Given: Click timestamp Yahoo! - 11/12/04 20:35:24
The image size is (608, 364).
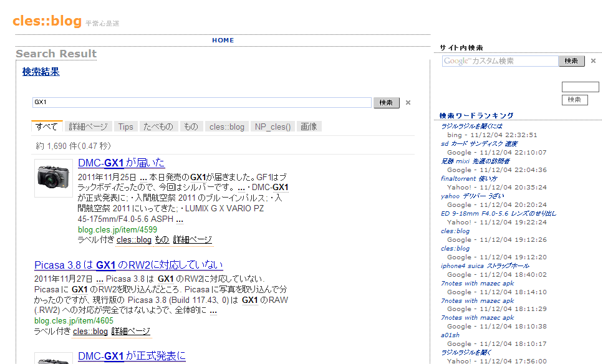Looking at the screenshot, I should pos(497,187).
